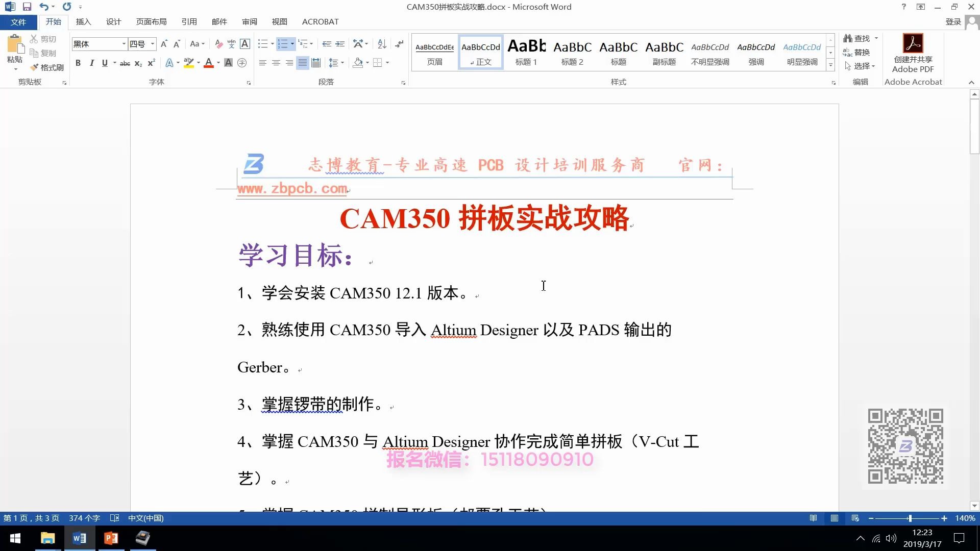Click the grow font size icon

[164, 44]
